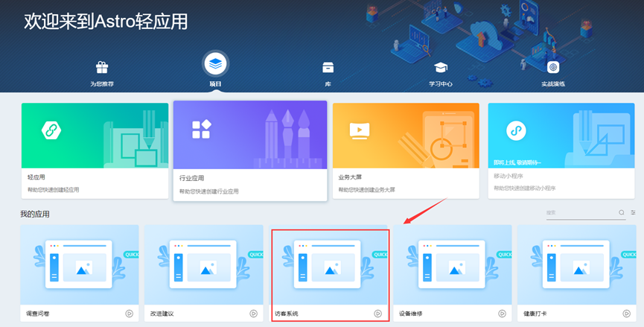644x327 pixels.
Task: Open the 实战演练 tab
Action: click(553, 74)
